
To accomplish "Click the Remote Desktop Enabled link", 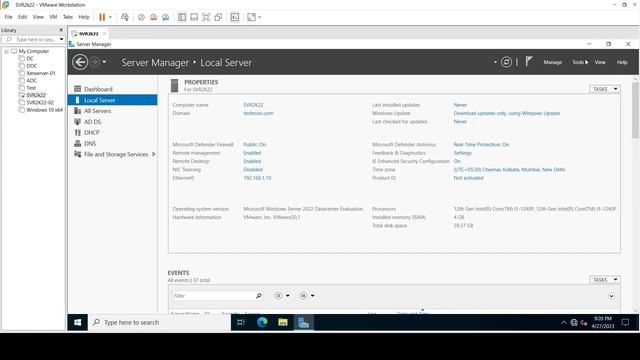I will 252,161.
